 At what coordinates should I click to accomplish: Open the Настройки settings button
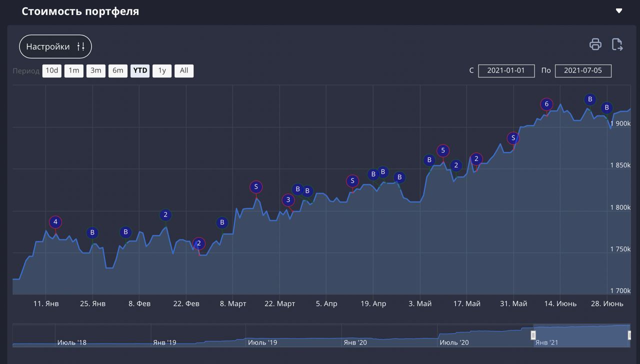coord(55,46)
